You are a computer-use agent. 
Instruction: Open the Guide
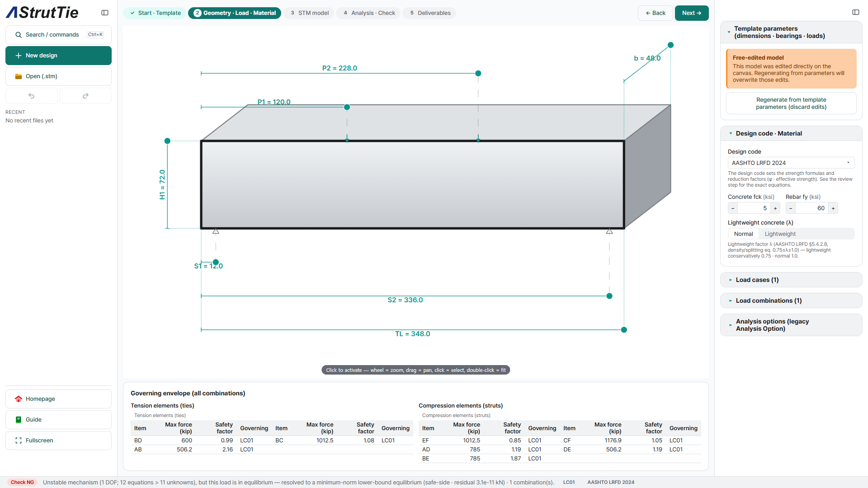coord(58,420)
